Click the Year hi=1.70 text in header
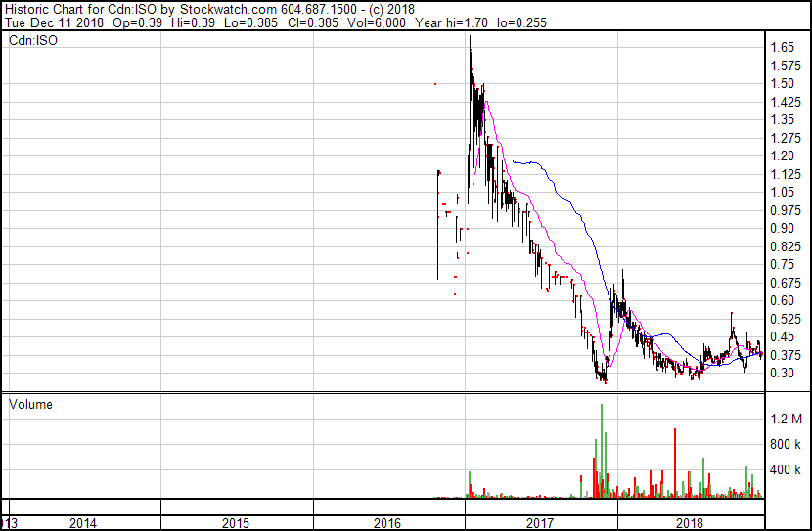Image resolution: width=812 pixels, height=531 pixels. (451, 22)
